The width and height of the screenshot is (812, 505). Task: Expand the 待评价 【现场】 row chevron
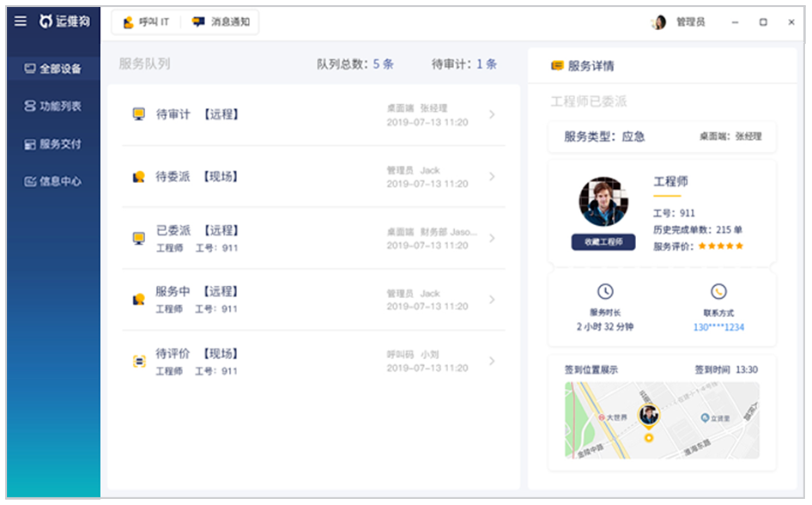(492, 361)
